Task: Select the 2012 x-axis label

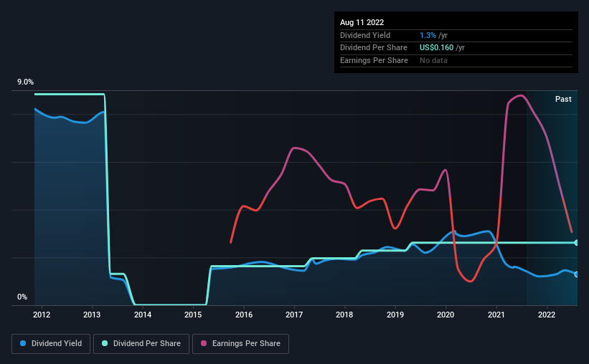Action: point(42,315)
